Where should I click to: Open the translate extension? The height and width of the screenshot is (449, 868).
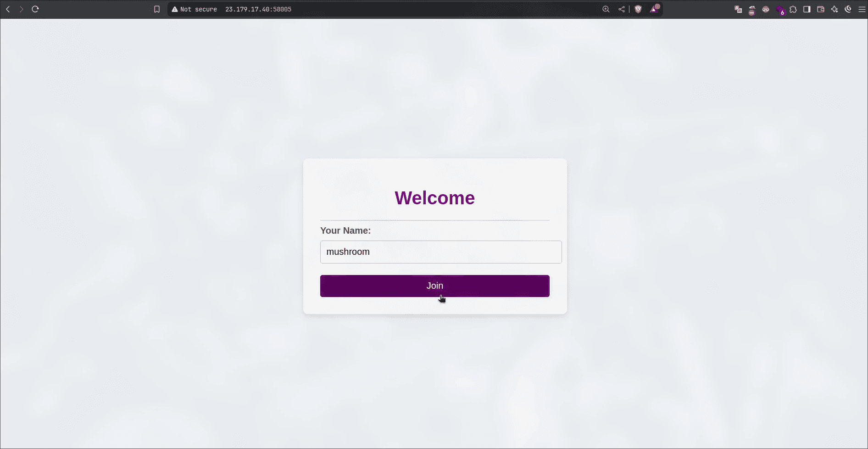tap(738, 9)
